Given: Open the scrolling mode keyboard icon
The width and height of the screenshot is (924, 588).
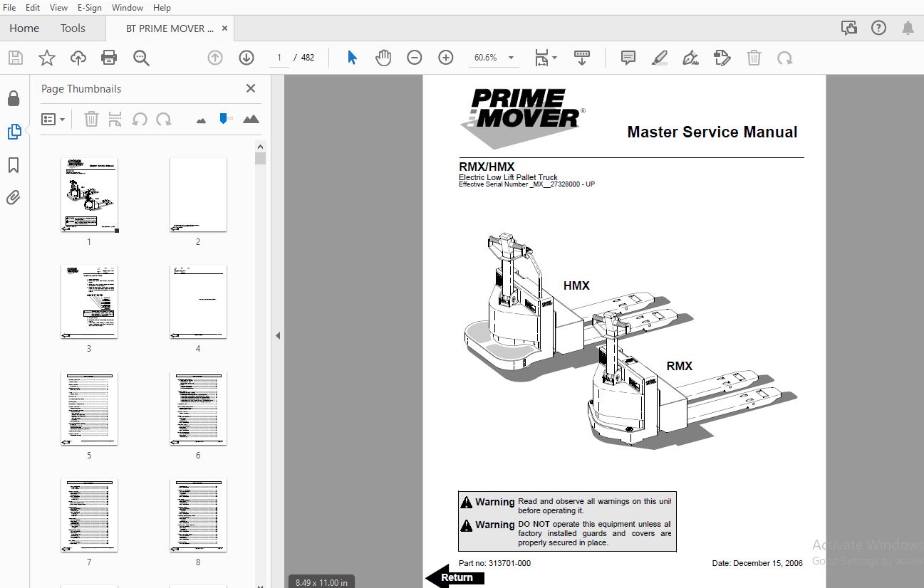Looking at the screenshot, I should 582,58.
